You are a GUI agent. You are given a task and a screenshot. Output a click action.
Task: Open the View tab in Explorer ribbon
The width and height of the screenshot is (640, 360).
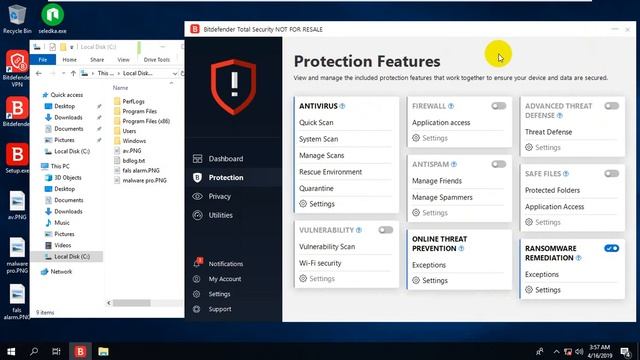coord(123,60)
